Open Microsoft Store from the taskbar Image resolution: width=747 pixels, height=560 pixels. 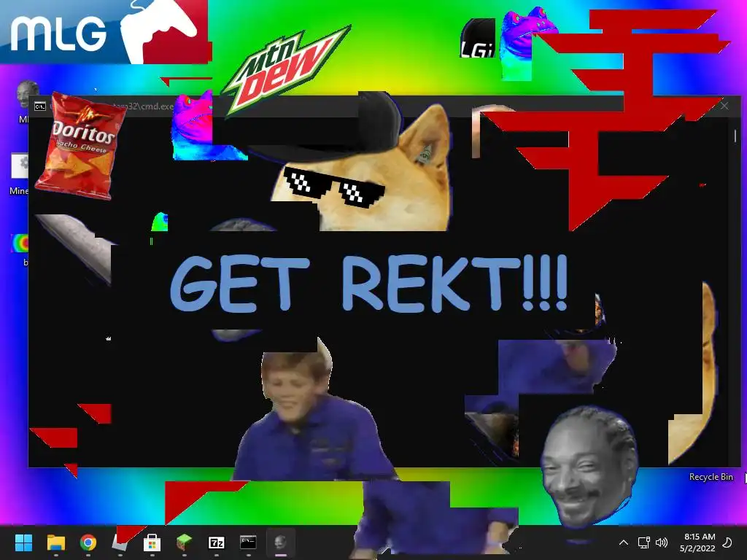(152, 542)
